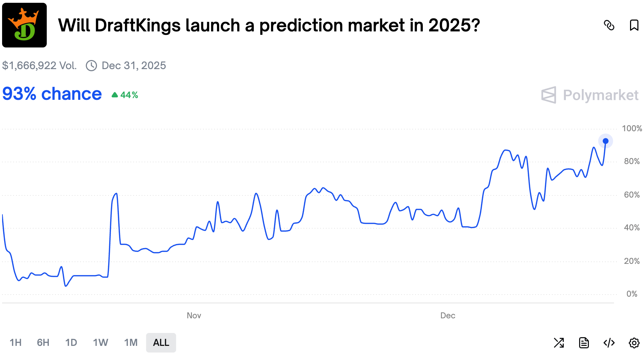This screenshot has height=356, width=644.
Task: Copy the market link icon
Action: coord(609,25)
